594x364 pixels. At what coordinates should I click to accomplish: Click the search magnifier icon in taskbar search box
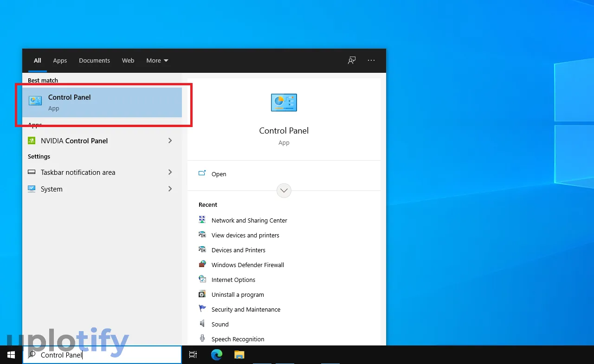coord(32,355)
